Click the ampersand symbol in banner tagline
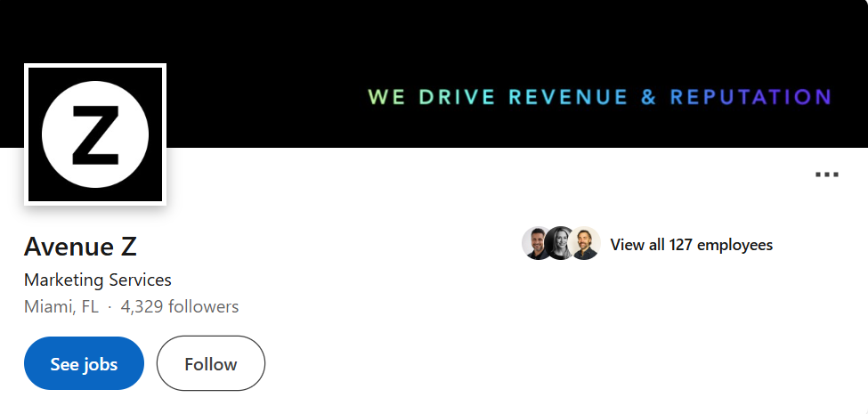The width and height of the screenshot is (868, 414). click(648, 97)
